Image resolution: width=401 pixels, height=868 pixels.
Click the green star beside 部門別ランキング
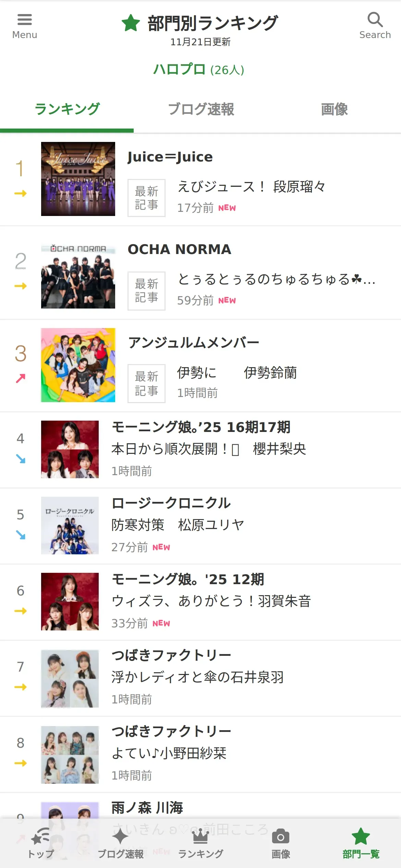[x=131, y=23]
